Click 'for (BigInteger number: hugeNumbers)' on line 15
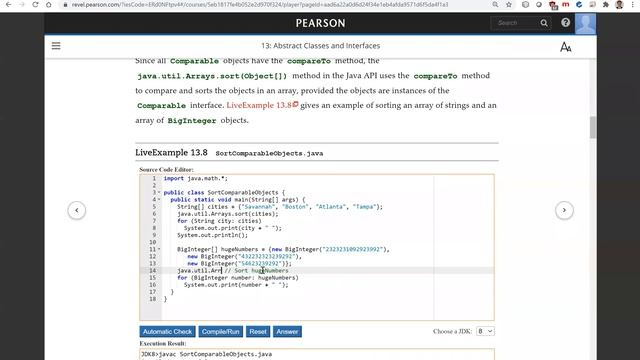This screenshot has height=360, width=640. [x=238, y=278]
